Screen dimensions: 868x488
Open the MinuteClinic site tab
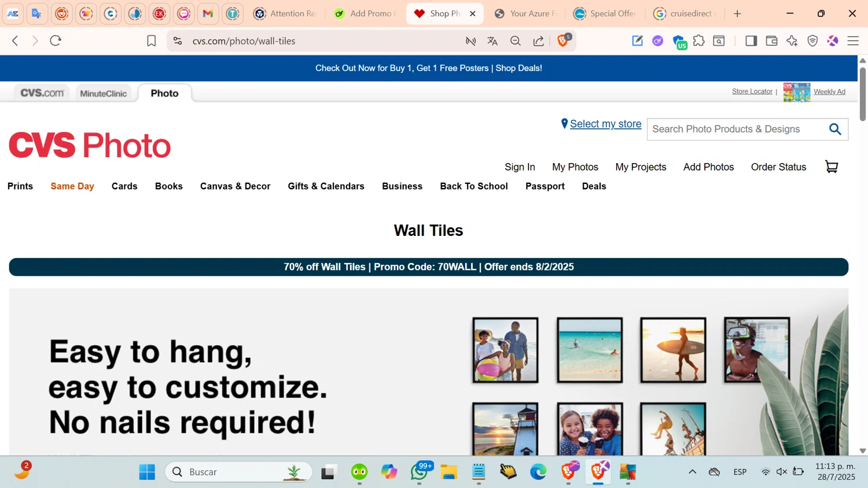104,93
